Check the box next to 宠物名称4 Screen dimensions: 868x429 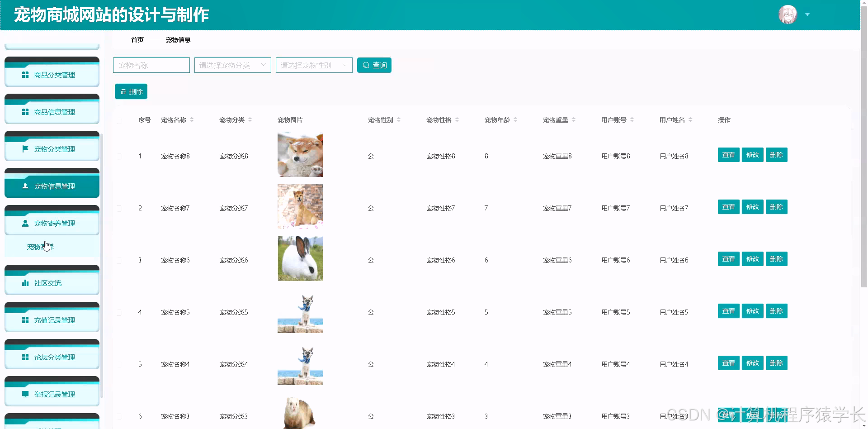119,365
